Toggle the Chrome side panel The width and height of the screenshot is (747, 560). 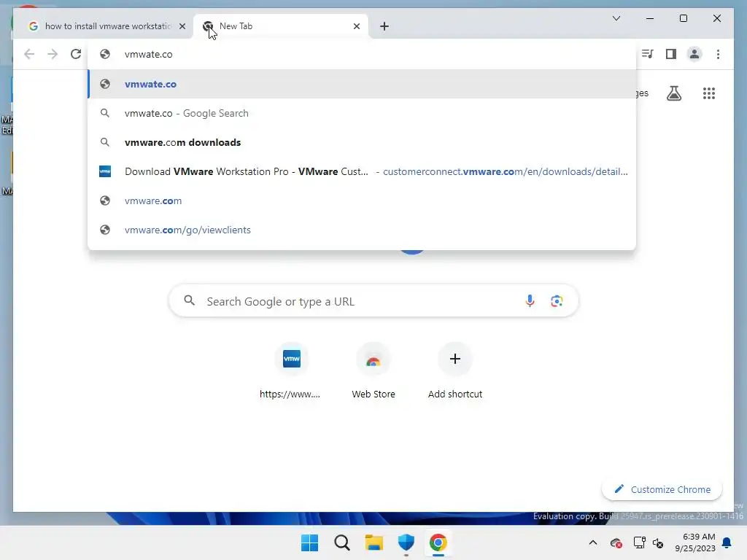point(671,54)
